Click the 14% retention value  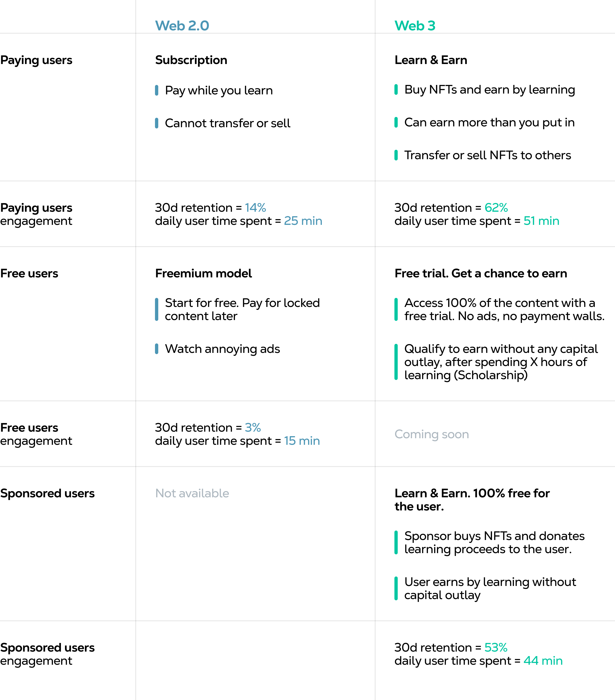255,208
